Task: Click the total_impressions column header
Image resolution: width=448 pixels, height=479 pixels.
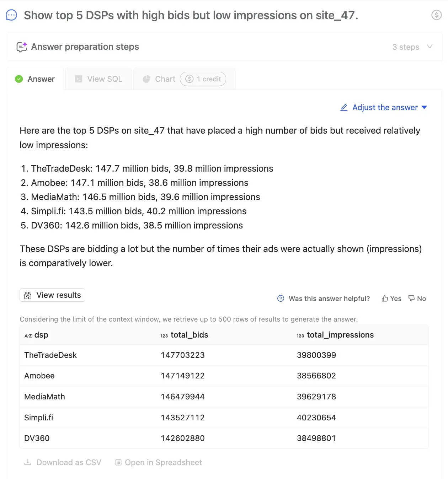Action: click(x=340, y=335)
